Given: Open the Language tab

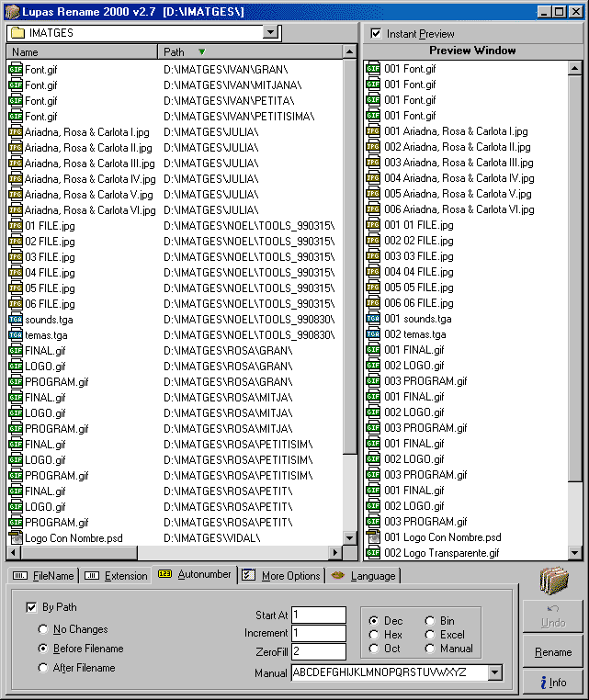Looking at the screenshot, I should (364, 576).
